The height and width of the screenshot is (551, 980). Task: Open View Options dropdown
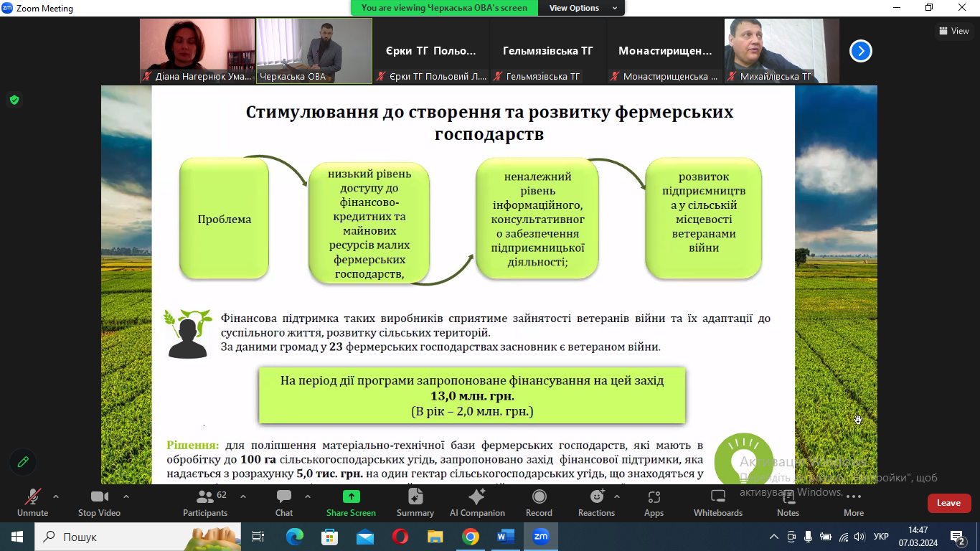(x=583, y=8)
